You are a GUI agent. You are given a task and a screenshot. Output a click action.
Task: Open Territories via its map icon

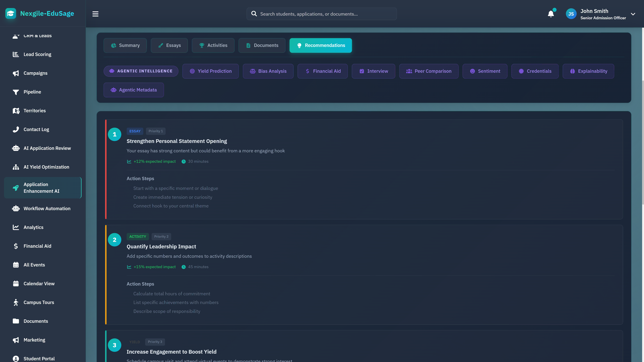16,111
